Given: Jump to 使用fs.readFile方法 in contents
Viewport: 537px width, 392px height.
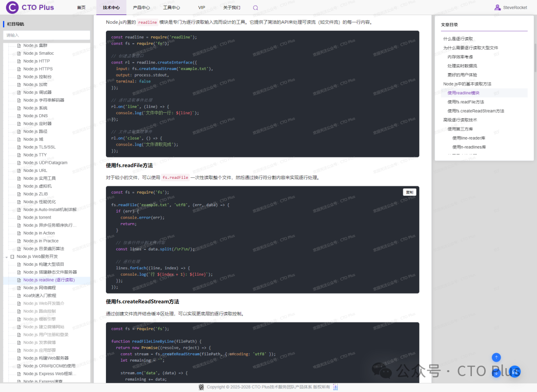Looking at the screenshot, I should (466, 102).
